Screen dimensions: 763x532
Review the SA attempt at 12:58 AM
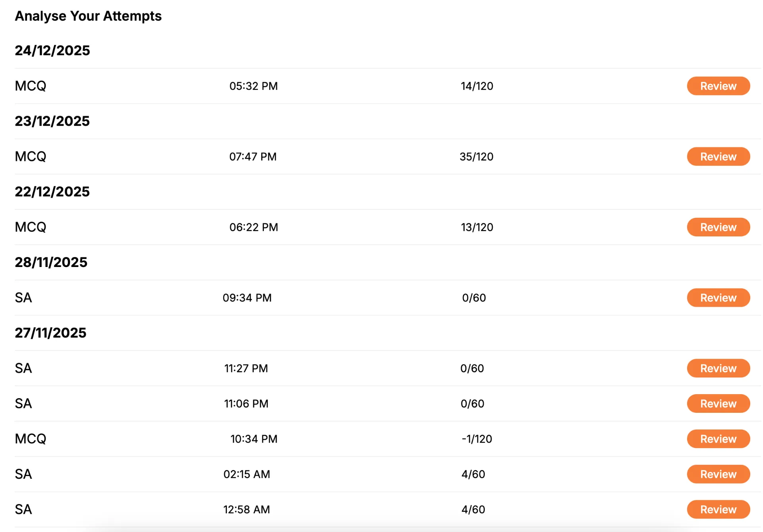(x=718, y=509)
